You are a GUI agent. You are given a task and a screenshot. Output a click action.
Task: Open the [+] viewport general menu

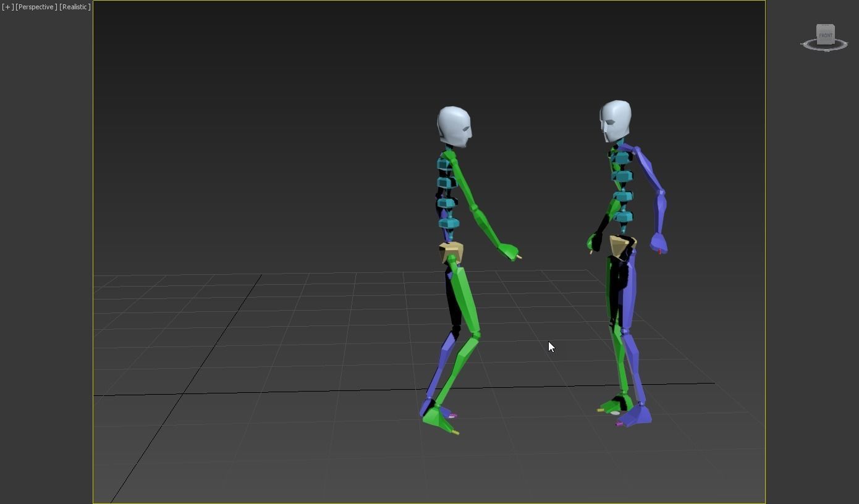7,7
